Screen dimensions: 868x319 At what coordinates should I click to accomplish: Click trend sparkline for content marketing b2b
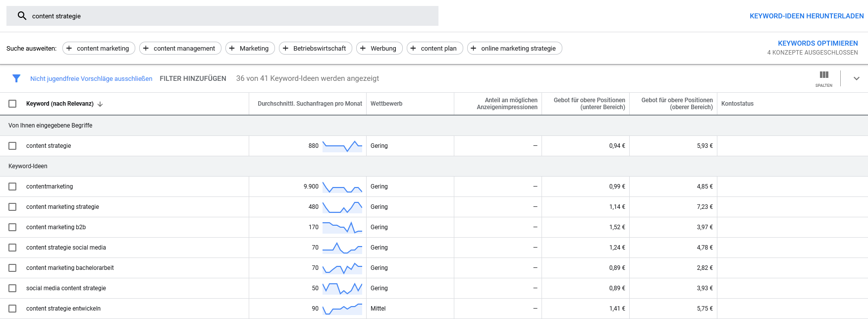342,227
